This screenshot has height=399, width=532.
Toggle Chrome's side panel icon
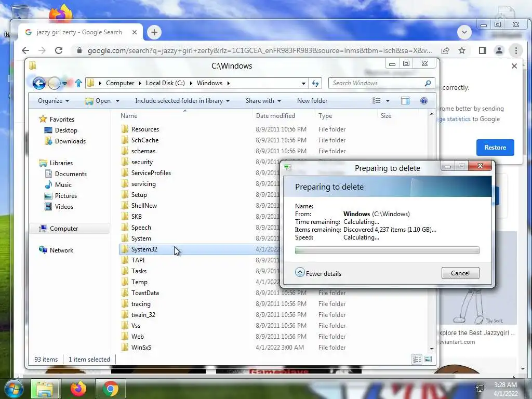pyautogui.click(x=483, y=50)
